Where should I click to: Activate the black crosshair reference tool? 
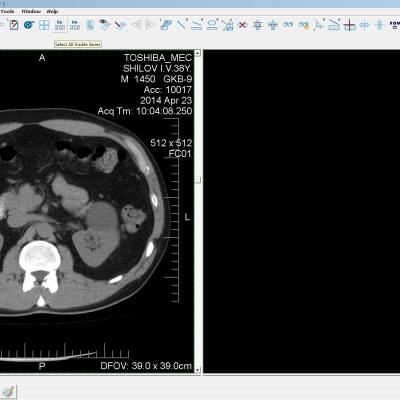click(x=349, y=25)
